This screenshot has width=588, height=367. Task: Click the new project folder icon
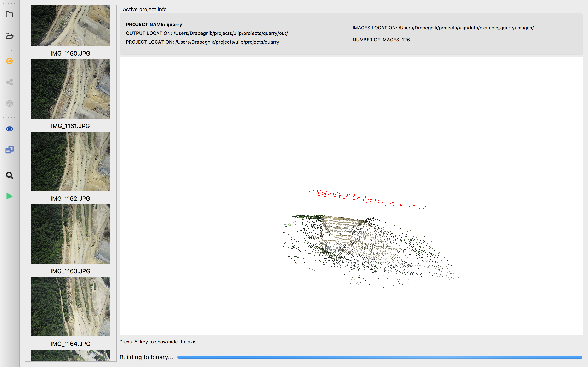(x=9, y=14)
